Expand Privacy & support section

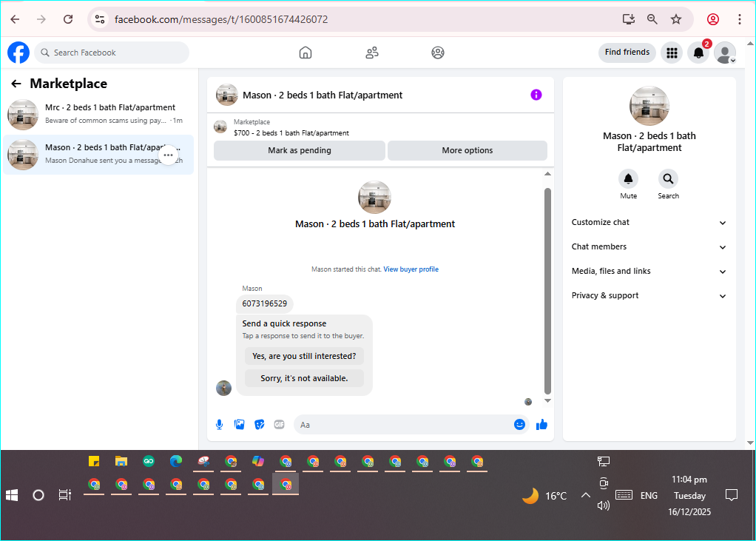(x=649, y=295)
